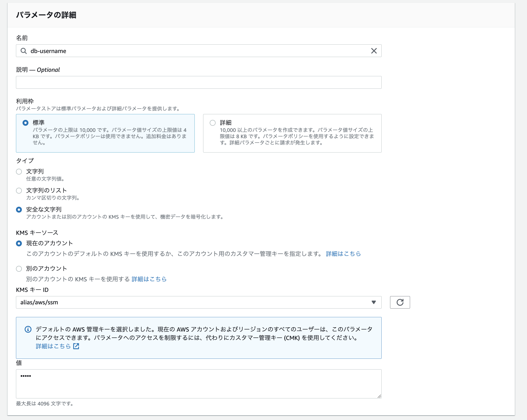Image resolution: width=527 pixels, height=420 pixels.
Task: Click inside the 名前 input field
Action: (x=171, y=51)
